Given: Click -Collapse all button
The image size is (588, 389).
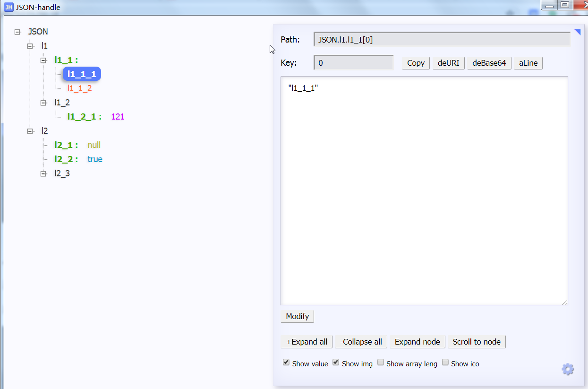Looking at the screenshot, I should click(361, 342).
